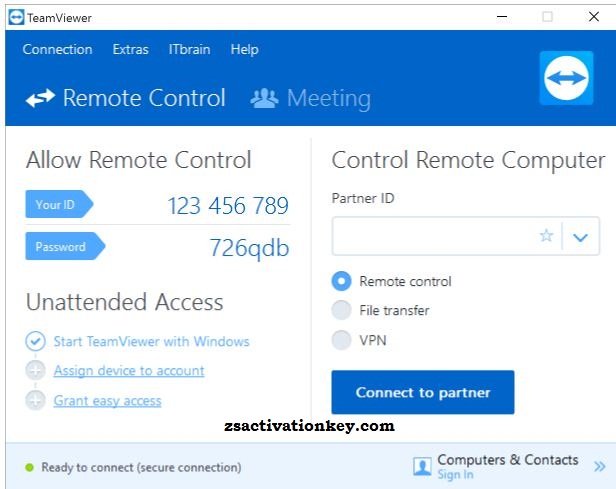616x489 pixels.
Task: Click the Unattended Access heading
Action: (x=125, y=302)
